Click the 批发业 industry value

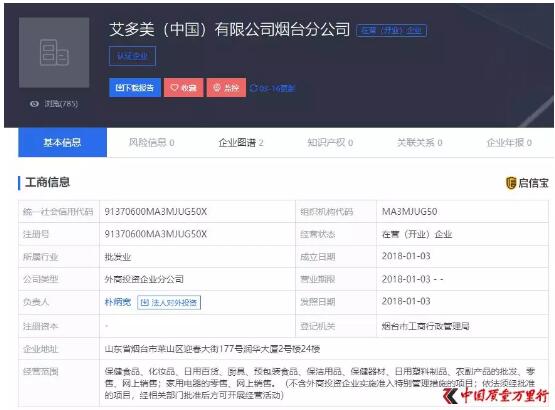pos(118,257)
